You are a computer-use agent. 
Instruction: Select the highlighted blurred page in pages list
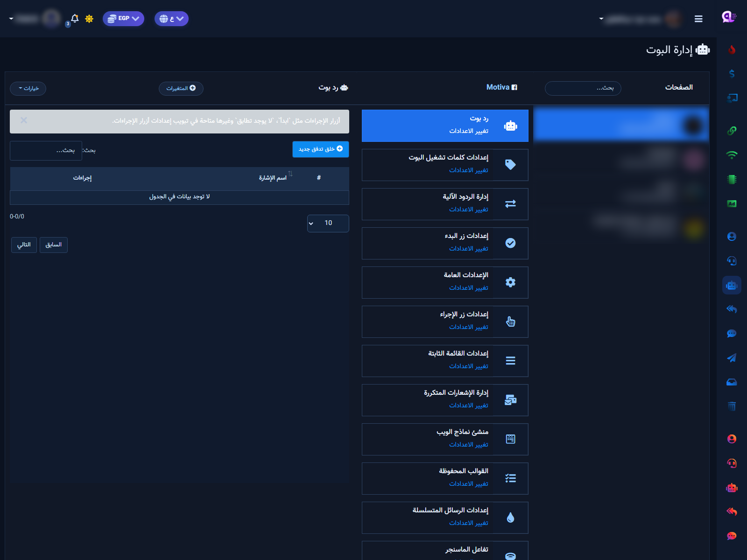pos(621,124)
